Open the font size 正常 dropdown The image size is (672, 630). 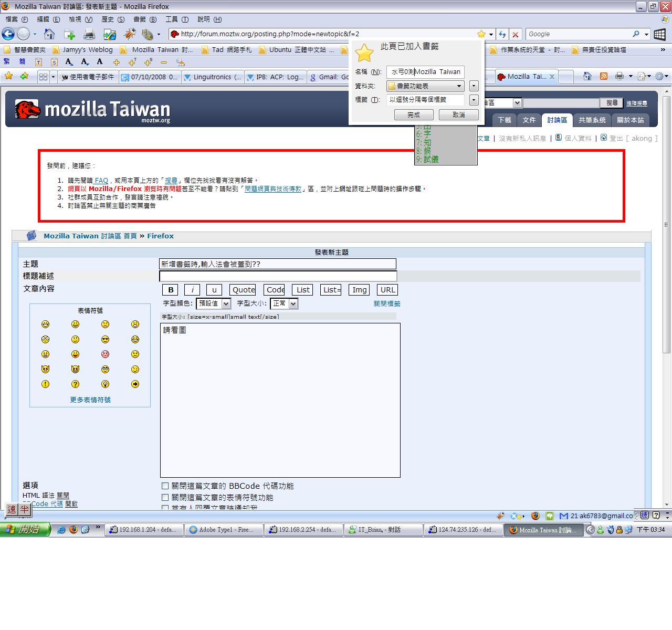(x=284, y=303)
